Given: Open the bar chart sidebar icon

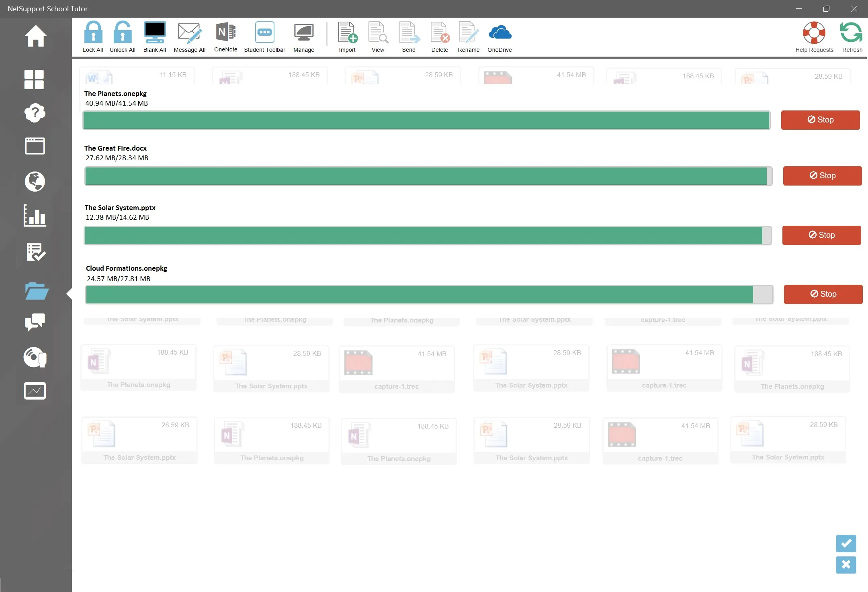Looking at the screenshot, I should (x=35, y=216).
